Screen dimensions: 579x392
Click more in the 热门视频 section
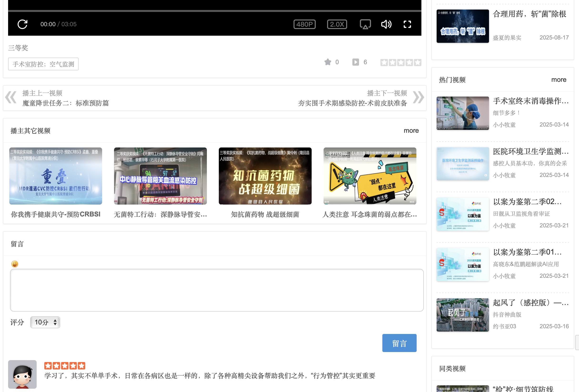(x=558, y=80)
